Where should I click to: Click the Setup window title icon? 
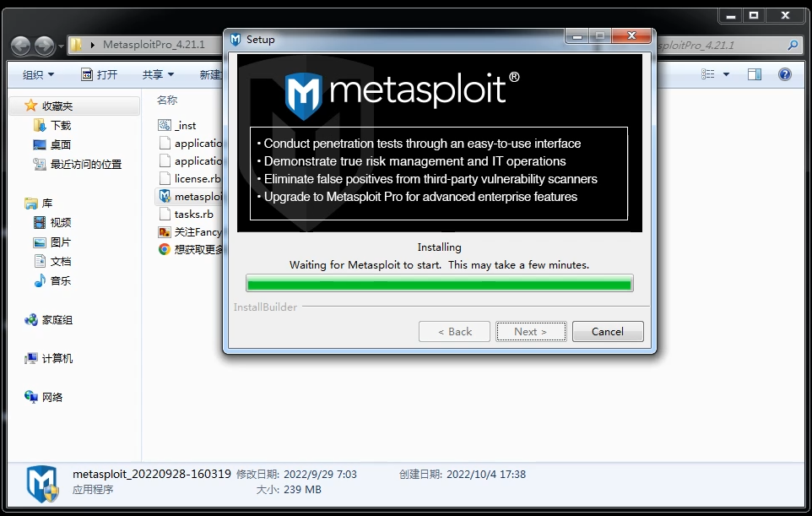pos(235,40)
